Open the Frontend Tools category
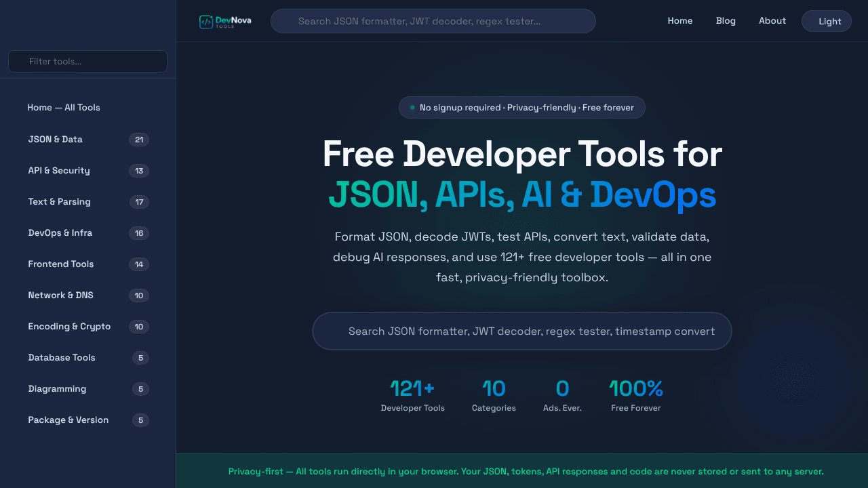The image size is (868, 488). (x=88, y=264)
